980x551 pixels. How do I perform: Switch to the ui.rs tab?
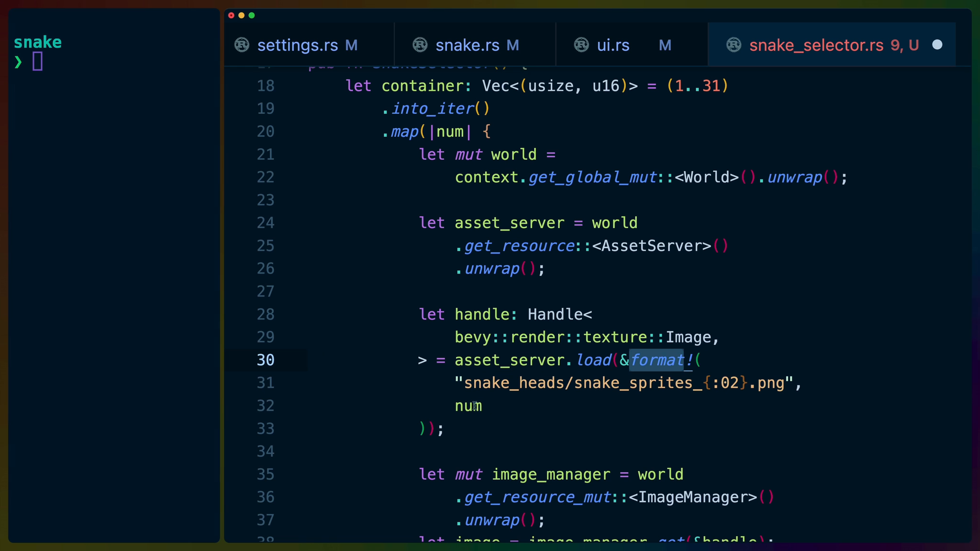pyautogui.click(x=613, y=45)
